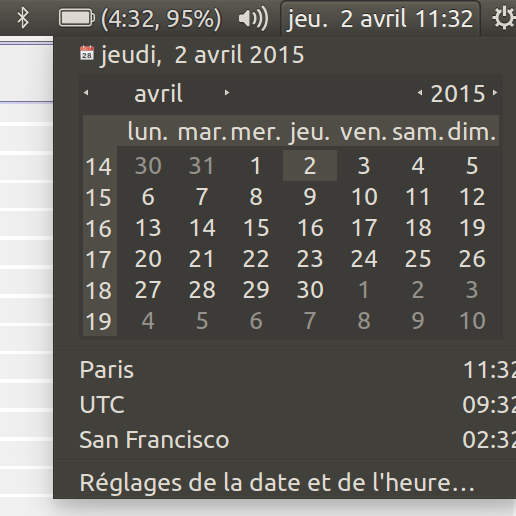The height and width of the screenshot is (516, 516).
Task: Advance to next year arrow after 2015
Action: tap(495, 93)
